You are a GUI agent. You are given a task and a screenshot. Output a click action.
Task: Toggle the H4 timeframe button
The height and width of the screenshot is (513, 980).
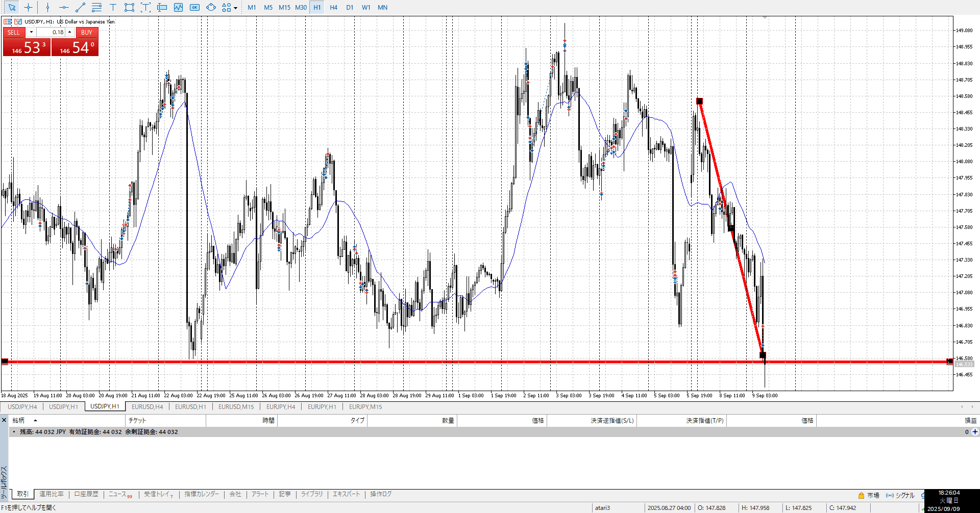point(333,7)
